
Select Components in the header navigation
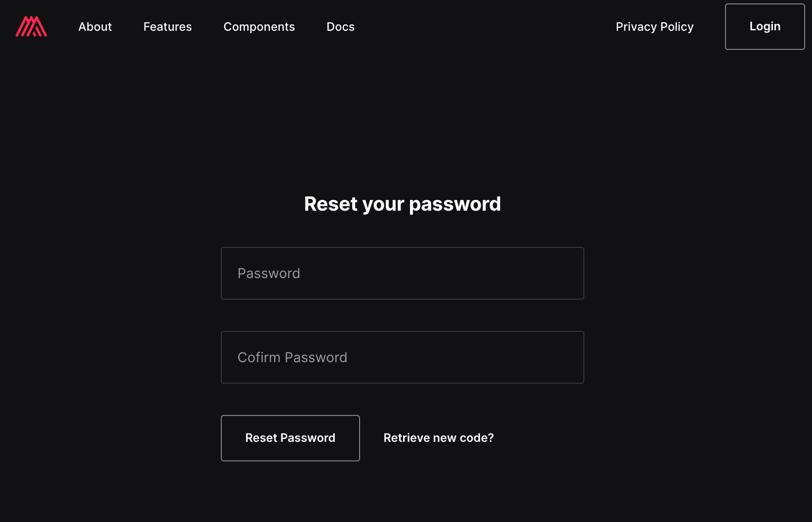tap(259, 27)
